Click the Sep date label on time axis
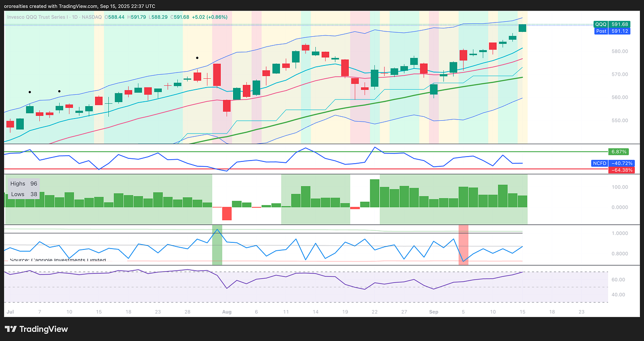 pos(433,312)
